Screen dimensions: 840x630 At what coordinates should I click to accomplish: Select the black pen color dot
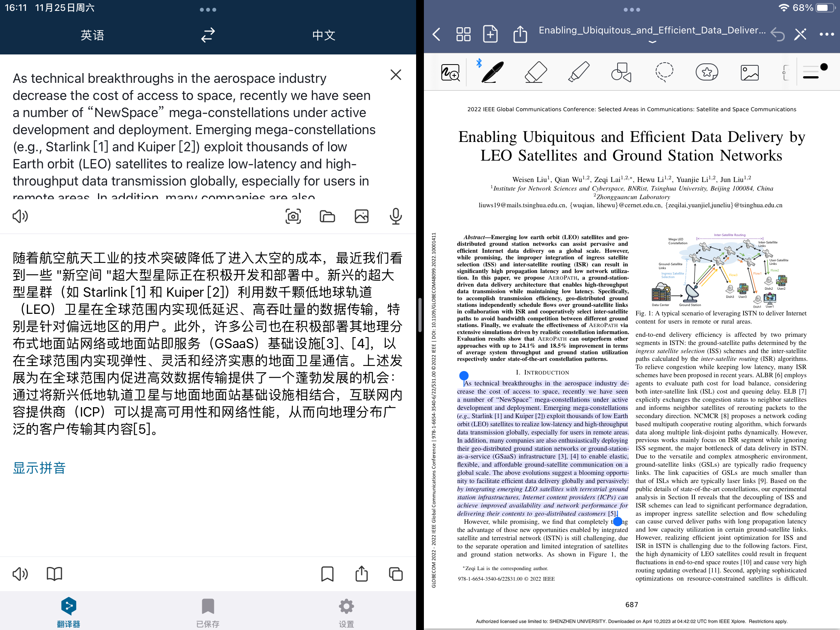(824, 67)
